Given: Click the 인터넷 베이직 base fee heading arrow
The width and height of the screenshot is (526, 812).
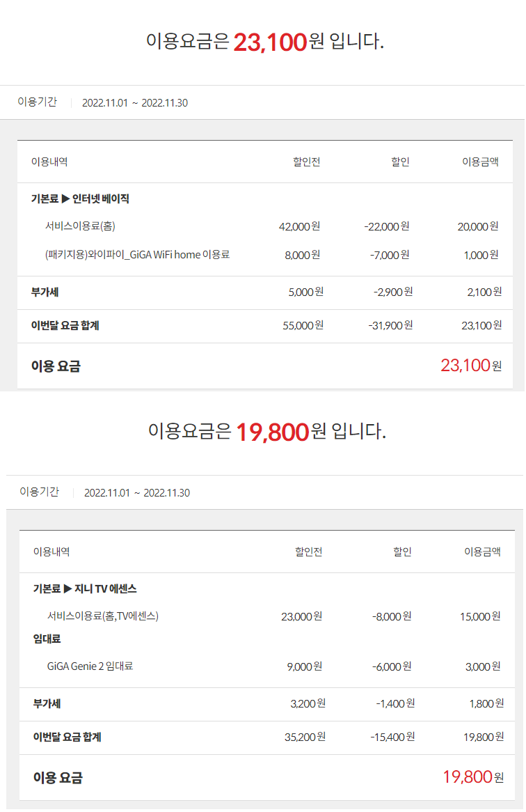Looking at the screenshot, I should coord(66,198).
